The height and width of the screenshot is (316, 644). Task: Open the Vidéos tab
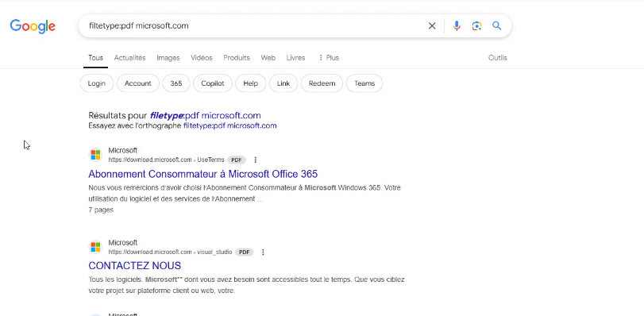(202, 58)
